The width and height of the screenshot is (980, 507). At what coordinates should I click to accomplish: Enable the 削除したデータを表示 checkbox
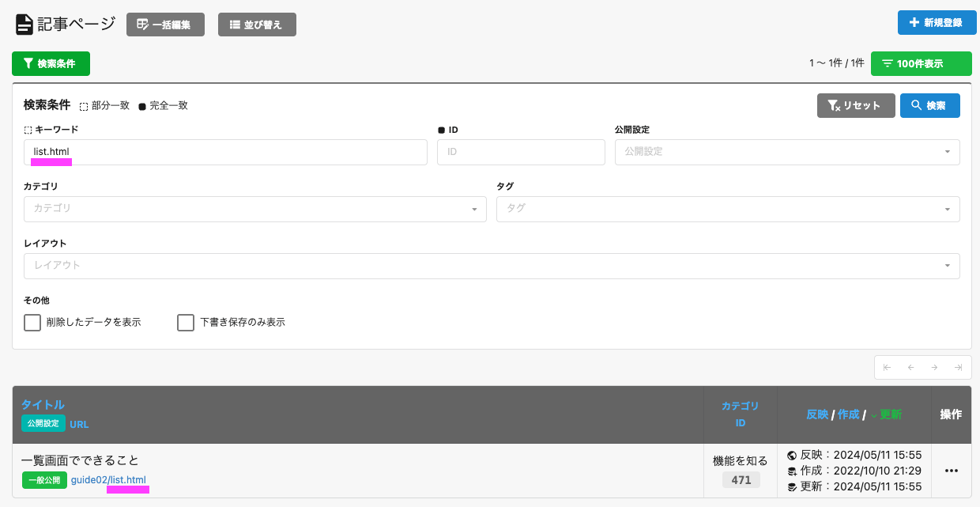(32, 323)
